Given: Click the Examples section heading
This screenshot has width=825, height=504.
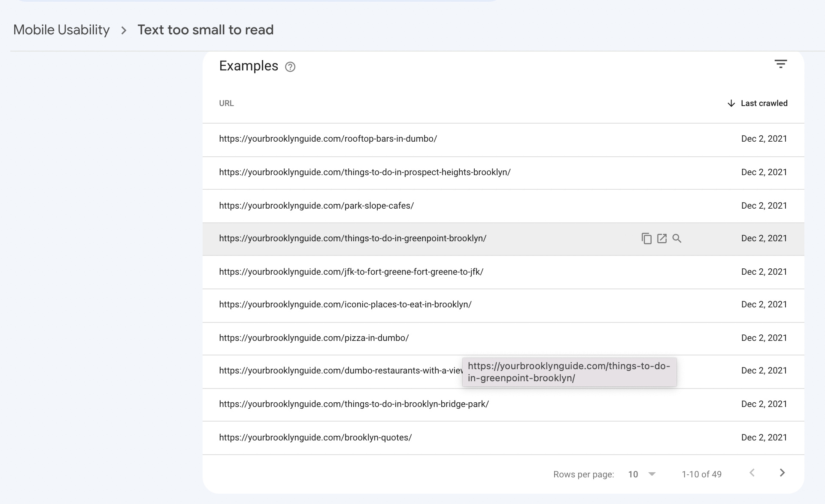Looking at the screenshot, I should click(249, 66).
